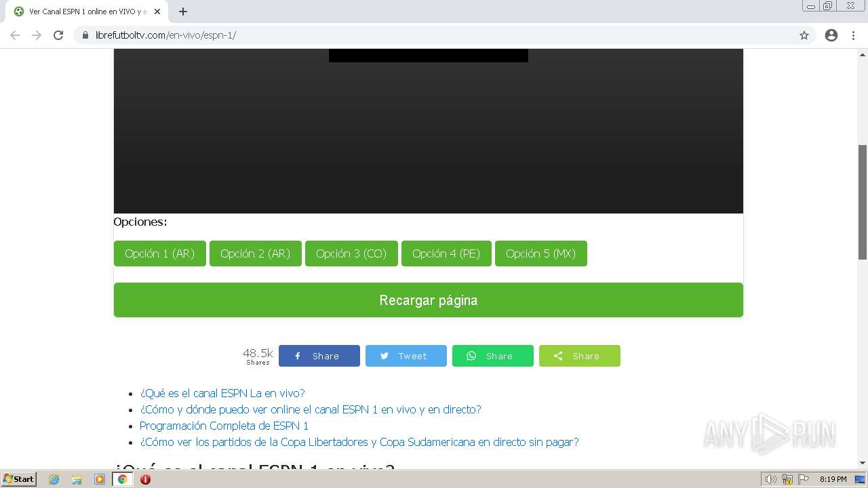This screenshot has width=868, height=488.
Task: Launch Internet Explorer from the taskbar
Action: click(x=54, y=479)
